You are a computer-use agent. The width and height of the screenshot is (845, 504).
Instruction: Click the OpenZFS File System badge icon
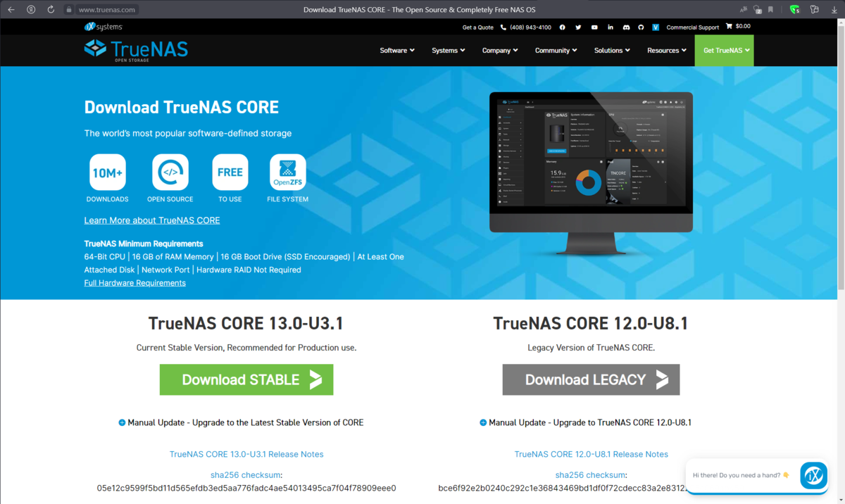pos(288,172)
